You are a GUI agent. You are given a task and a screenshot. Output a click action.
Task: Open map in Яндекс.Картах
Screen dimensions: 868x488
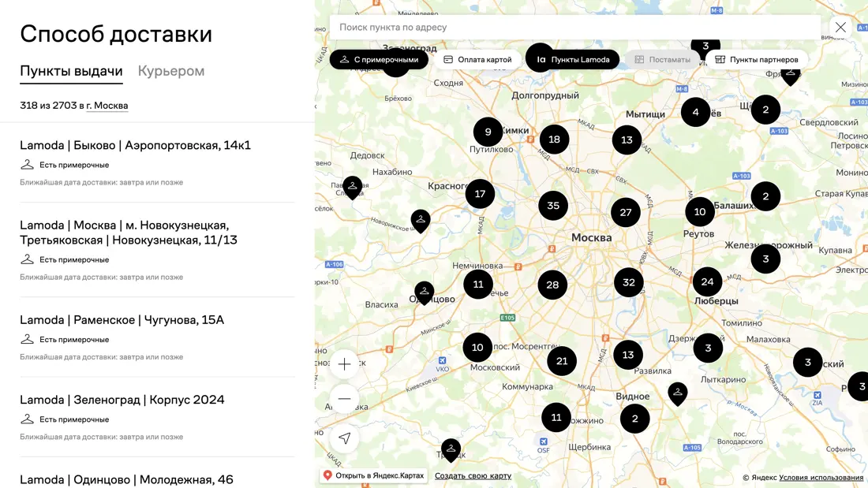click(x=373, y=475)
